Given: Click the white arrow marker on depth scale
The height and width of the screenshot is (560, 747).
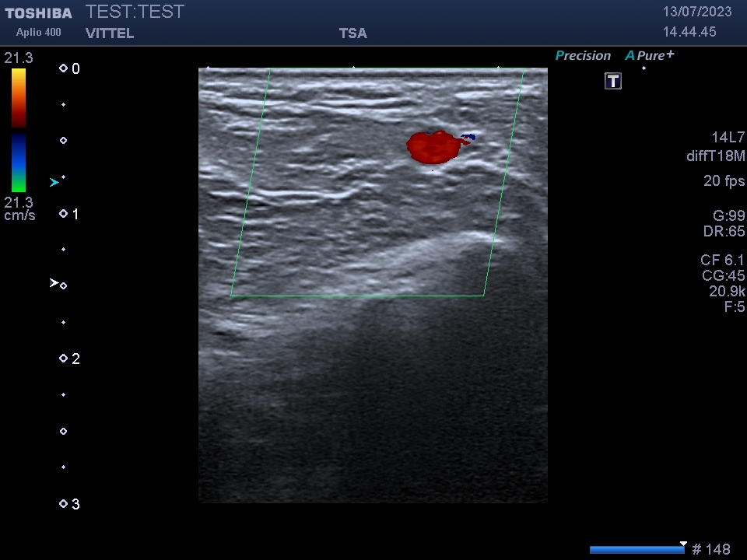Looking at the screenshot, I should click(x=54, y=283).
